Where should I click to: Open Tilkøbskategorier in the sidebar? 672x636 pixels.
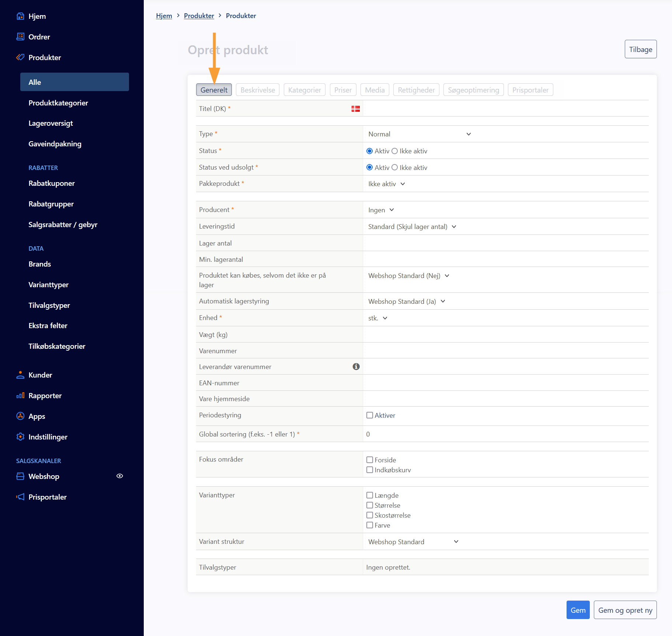(x=57, y=346)
